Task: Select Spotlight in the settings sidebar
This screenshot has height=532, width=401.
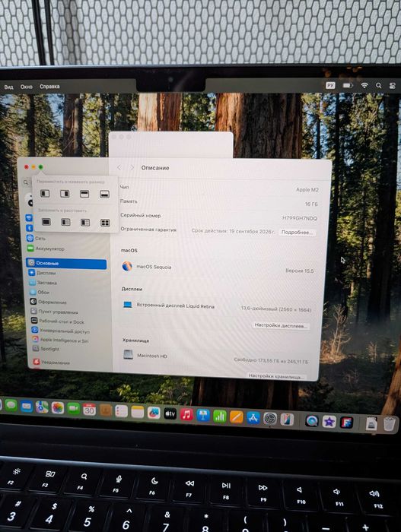Action: tap(70, 349)
